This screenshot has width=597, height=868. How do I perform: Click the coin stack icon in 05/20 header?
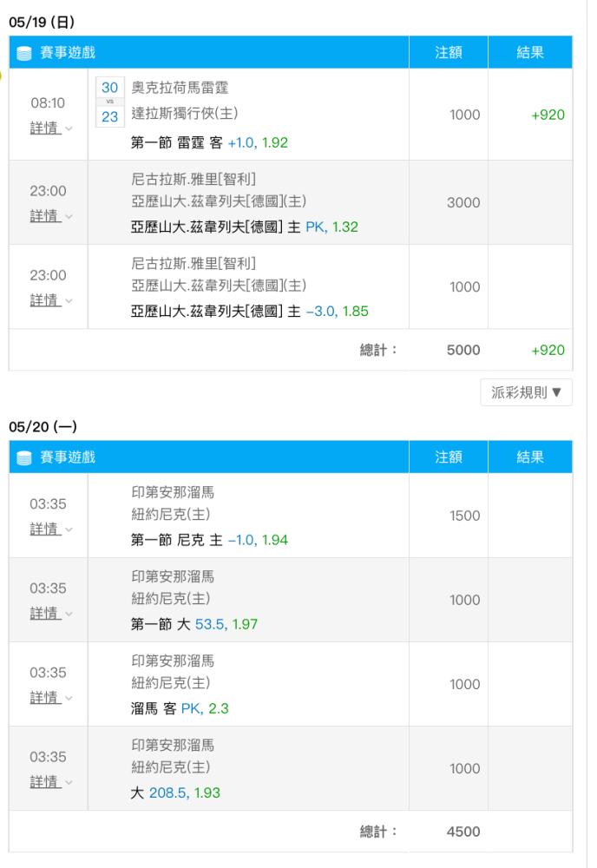coord(23,457)
